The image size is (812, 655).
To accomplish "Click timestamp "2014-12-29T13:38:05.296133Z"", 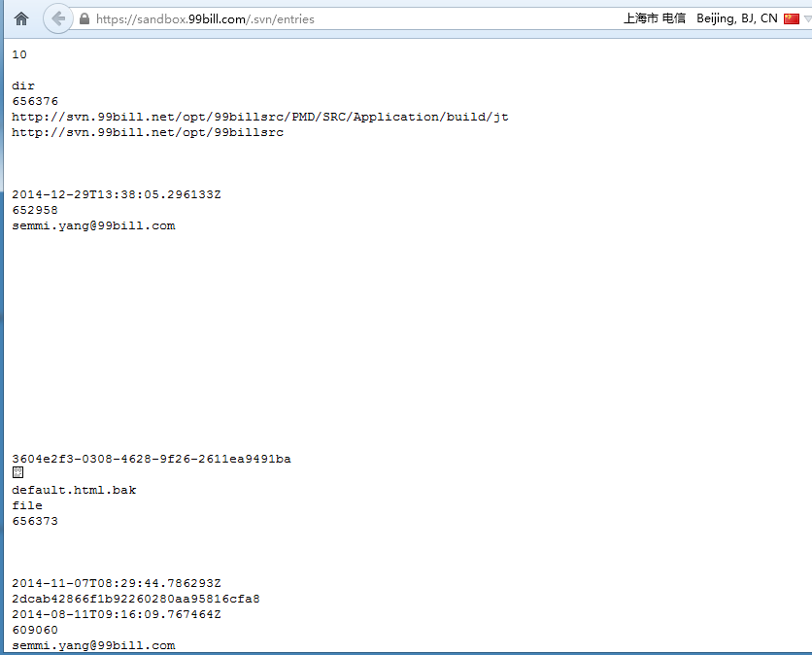I will [x=117, y=194].
